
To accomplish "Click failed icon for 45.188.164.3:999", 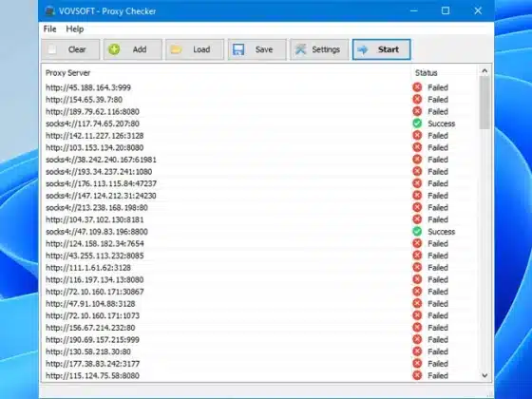I will tap(417, 87).
